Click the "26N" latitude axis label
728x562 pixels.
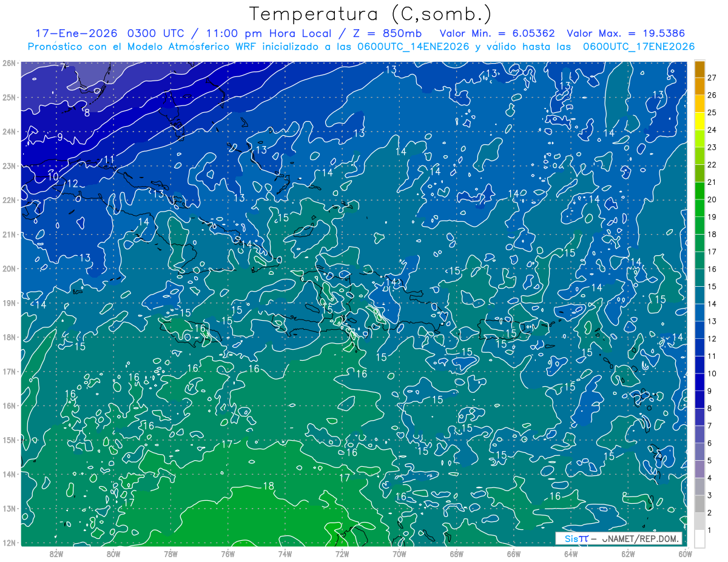[9, 62]
